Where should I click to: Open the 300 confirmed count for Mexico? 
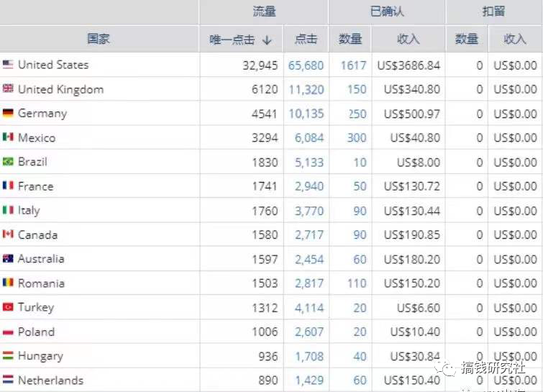coord(357,138)
